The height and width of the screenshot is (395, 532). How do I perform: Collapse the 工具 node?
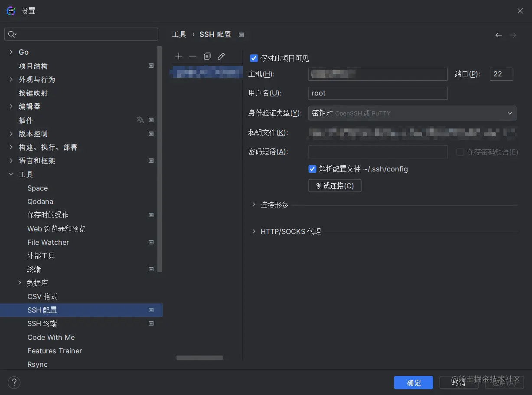[11, 174]
